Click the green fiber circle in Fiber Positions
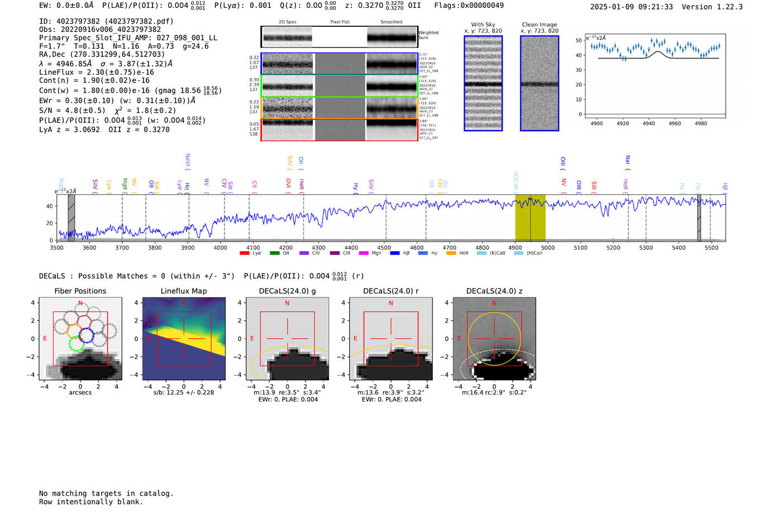Viewport: 782px width, 532px height. (x=77, y=343)
